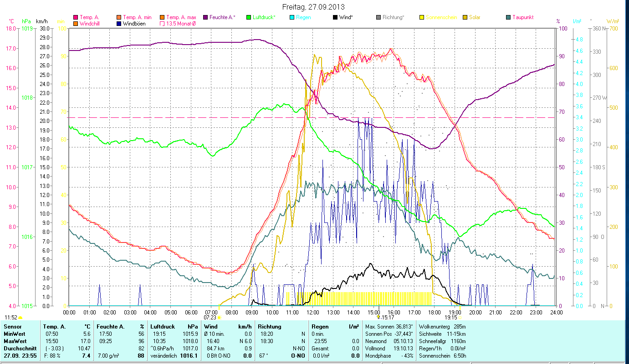Click the Mondphase -43% entry
The image size is (629, 364).
tap(389, 355)
